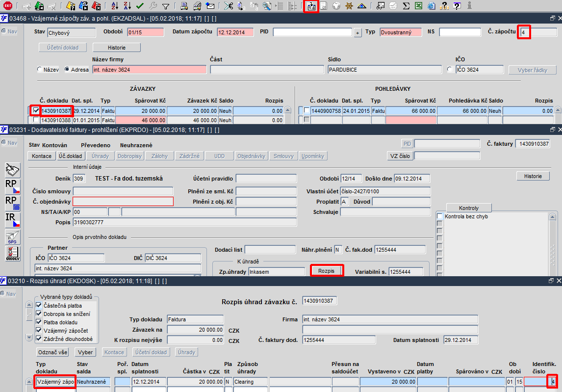Click the eraser sidebar icon above RP
This screenshot has height=392, width=562.
13,170
